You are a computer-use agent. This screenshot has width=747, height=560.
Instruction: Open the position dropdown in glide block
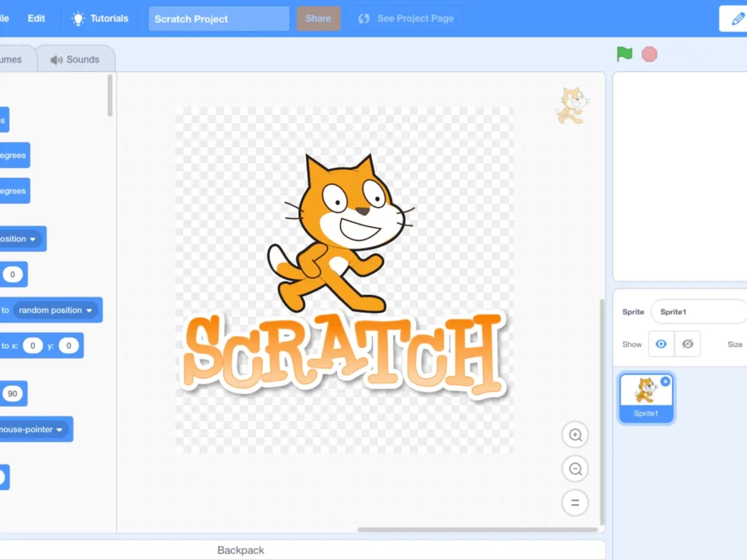coord(20,239)
